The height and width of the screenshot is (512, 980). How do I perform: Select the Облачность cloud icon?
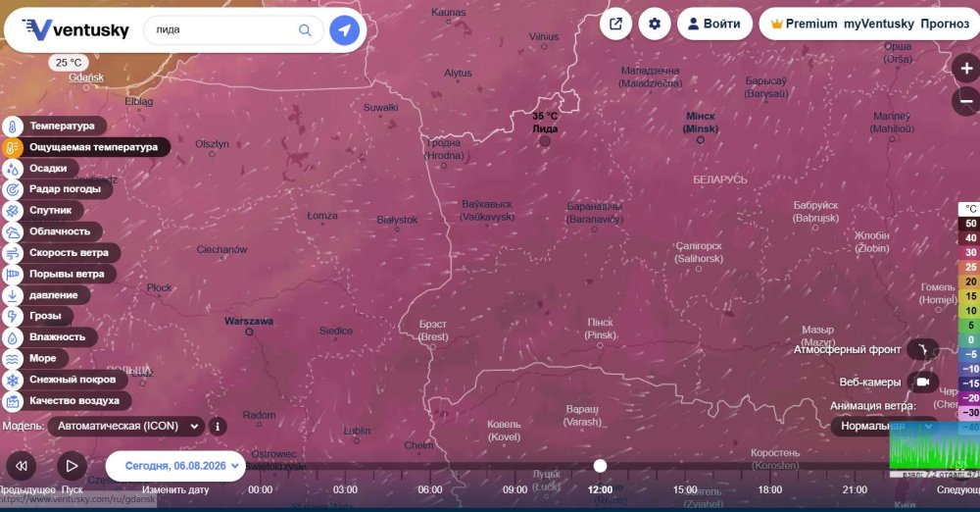tap(13, 232)
